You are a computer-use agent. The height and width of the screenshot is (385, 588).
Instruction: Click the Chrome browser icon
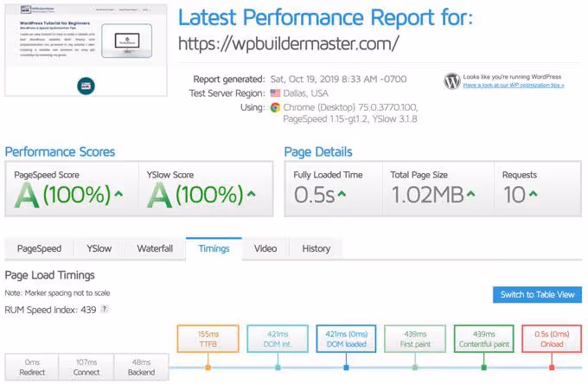coord(275,107)
